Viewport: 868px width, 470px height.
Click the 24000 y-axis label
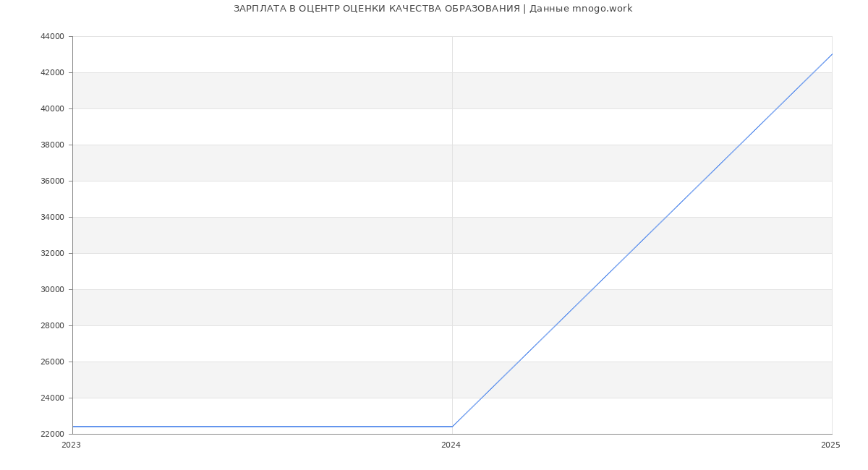point(54,398)
